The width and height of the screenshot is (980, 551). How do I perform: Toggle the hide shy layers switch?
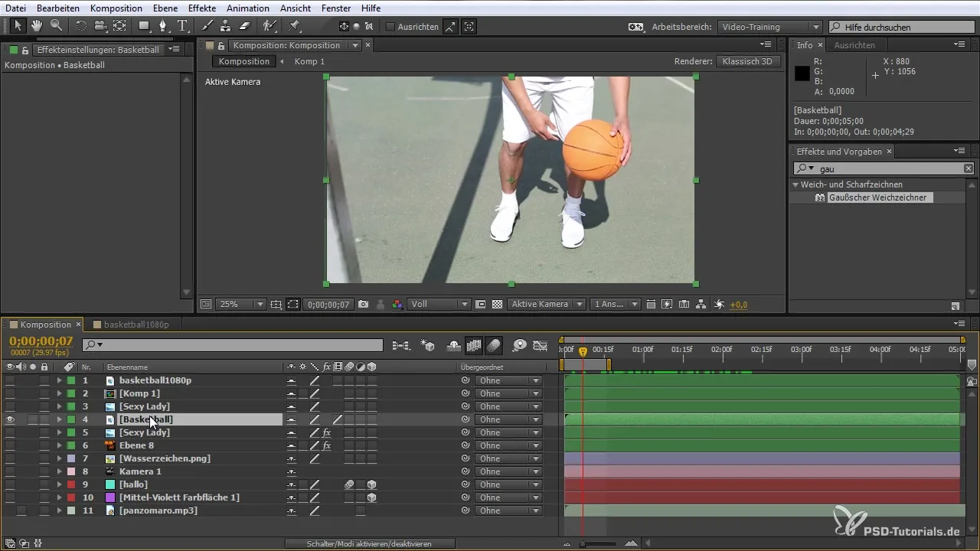click(454, 346)
